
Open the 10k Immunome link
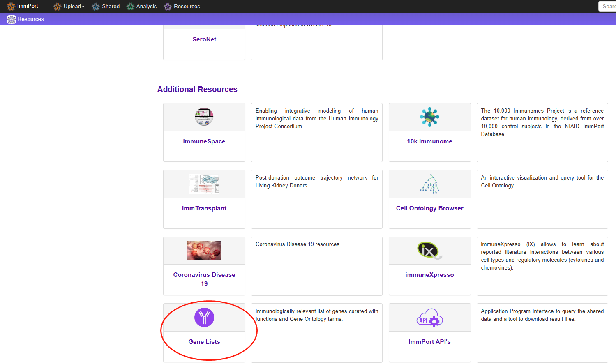tap(430, 141)
